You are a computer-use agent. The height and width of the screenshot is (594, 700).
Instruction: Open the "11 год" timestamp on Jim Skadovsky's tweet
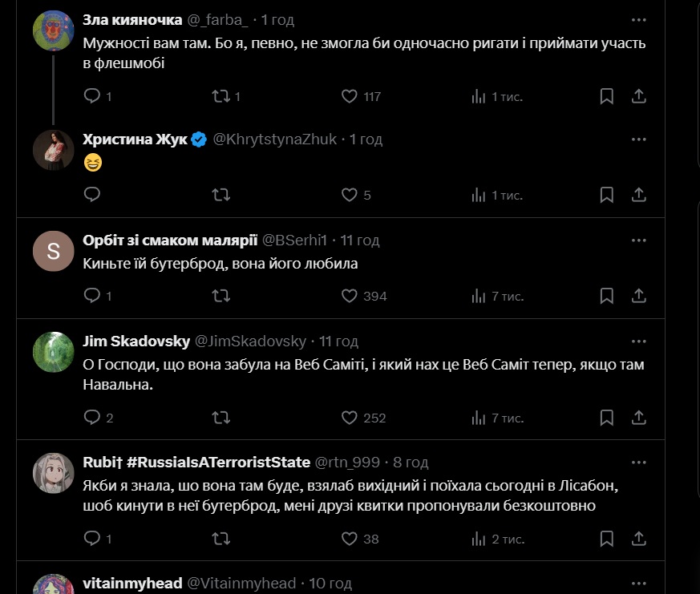click(338, 341)
